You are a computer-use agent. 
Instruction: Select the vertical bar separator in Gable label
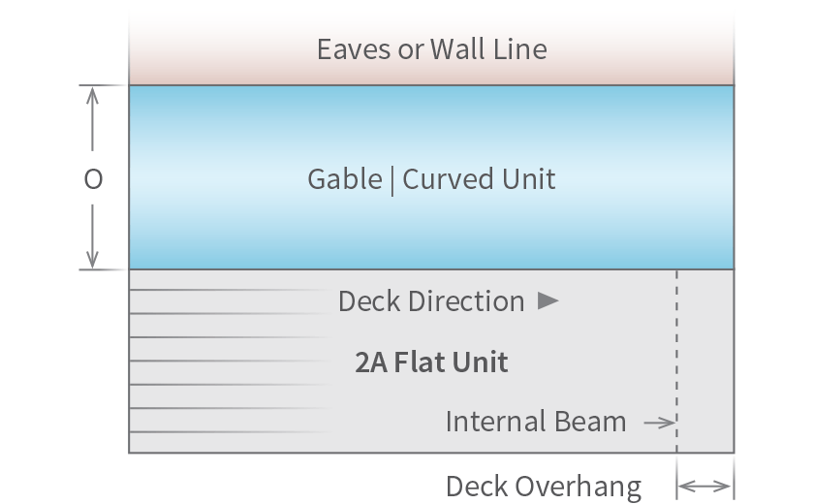point(391,180)
